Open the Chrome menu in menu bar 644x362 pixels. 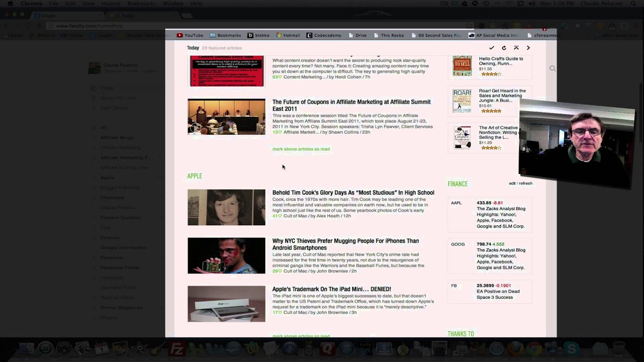(31, 4)
